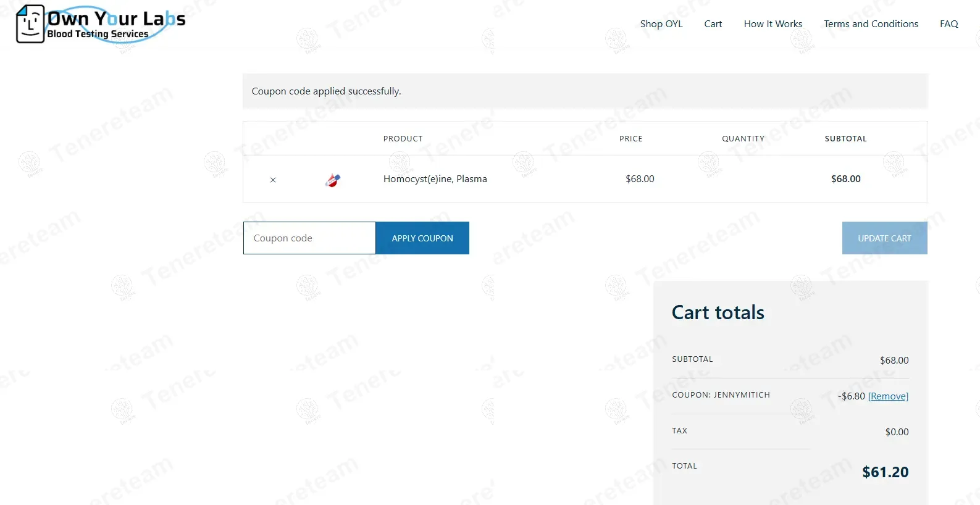Click the Product column header
This screenshot has width=980, height=505.
[403, 139]
